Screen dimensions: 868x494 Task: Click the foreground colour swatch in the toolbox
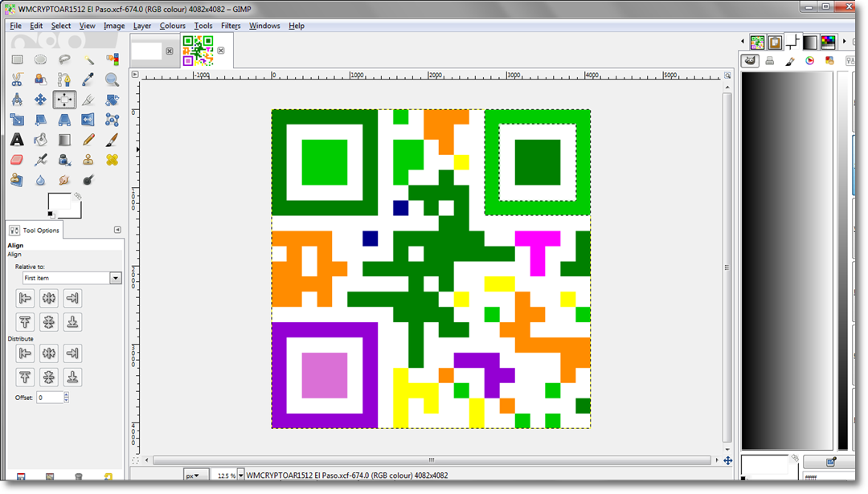(59, 202)
